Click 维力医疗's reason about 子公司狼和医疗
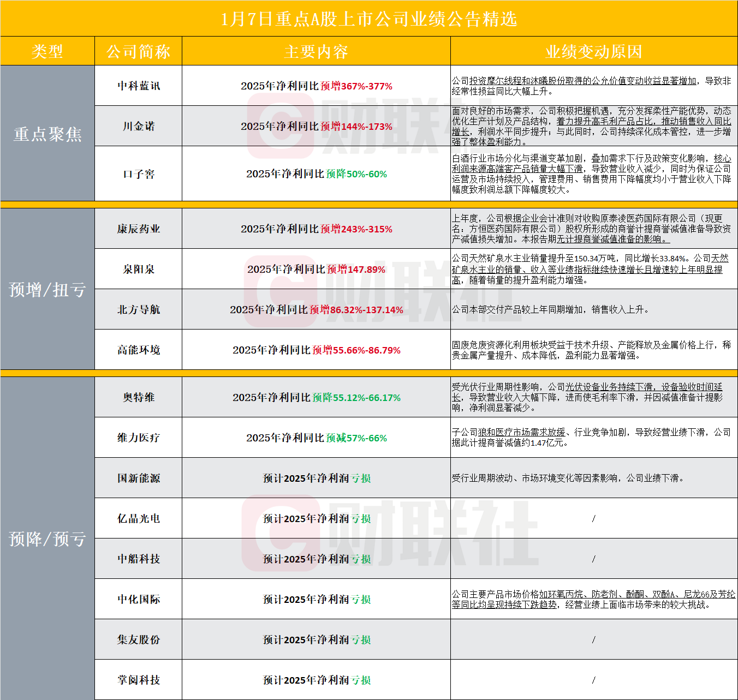The height and width of the screenshot is (700, 738). (x=592, y=438)
